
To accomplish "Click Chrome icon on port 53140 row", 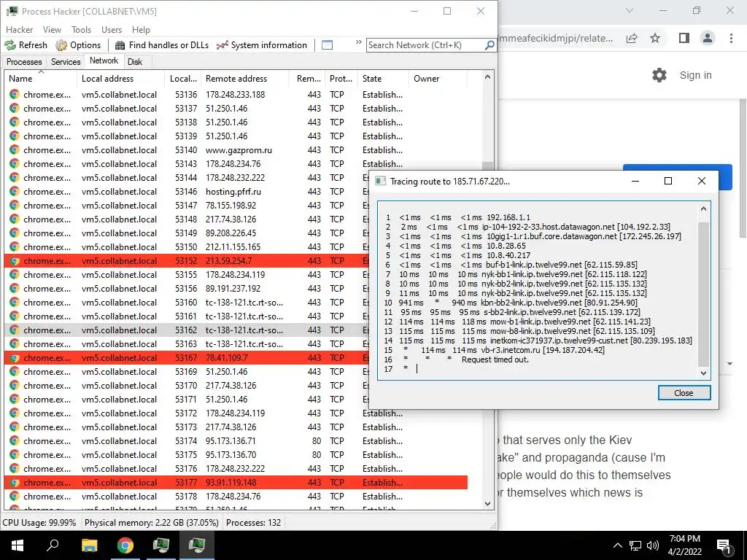I will [15, 150].
